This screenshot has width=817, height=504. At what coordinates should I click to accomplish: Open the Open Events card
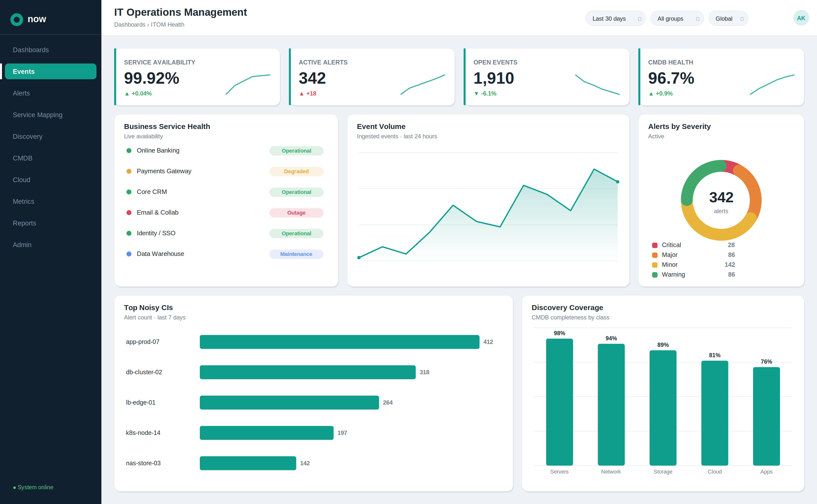(x=546, y=77)
